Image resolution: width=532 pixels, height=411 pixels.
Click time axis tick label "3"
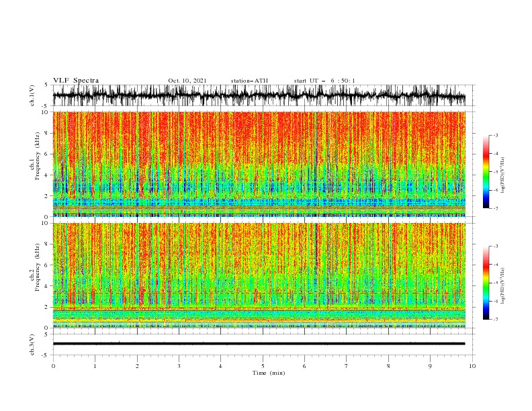click(179, 366)
